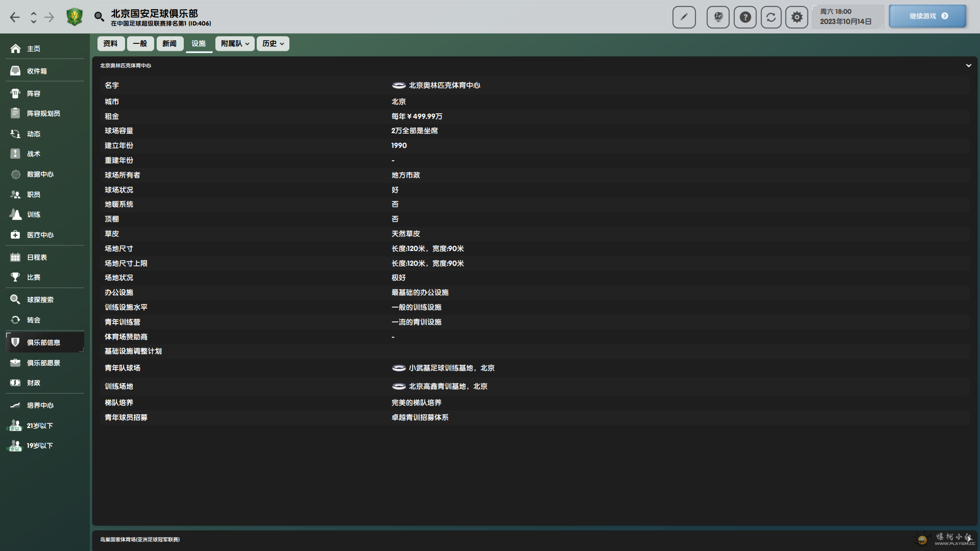Open 转会 transfers in sidebar

(x=45, y=320)
